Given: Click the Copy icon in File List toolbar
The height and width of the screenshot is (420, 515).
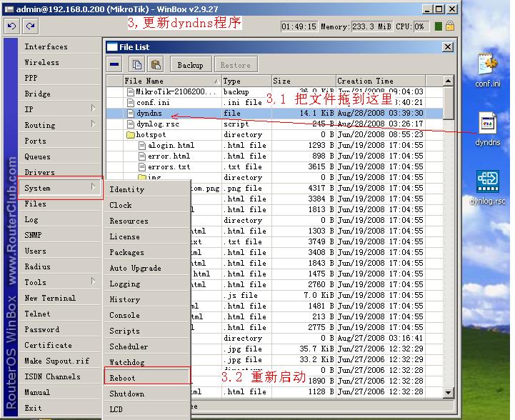Looking at the screenshot, I should 136,64.
